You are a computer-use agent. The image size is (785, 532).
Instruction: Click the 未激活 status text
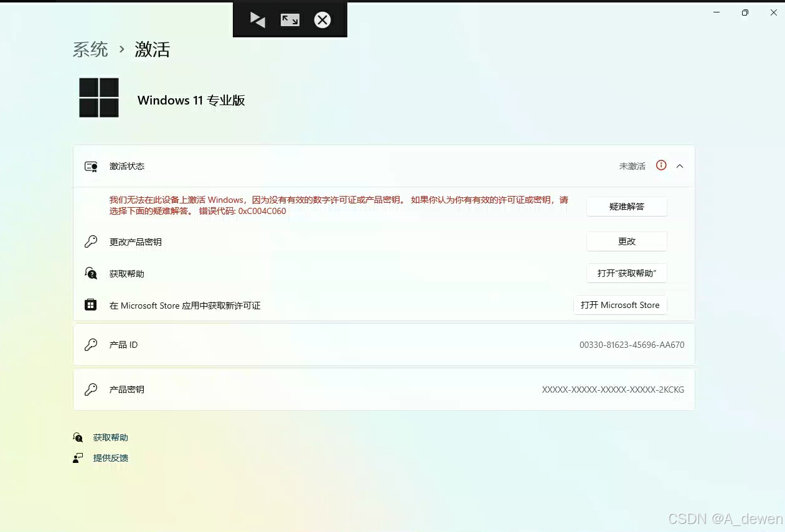(x=632, y=166)
